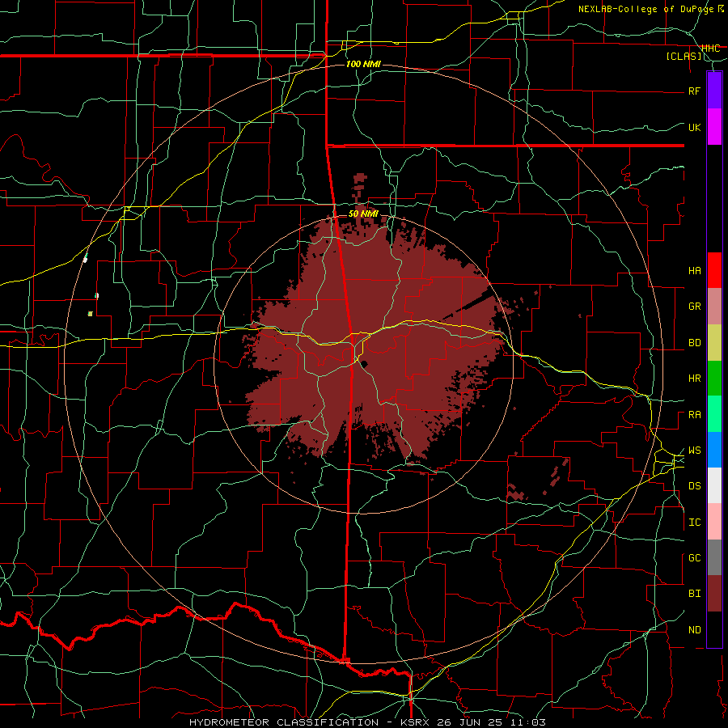Click the RA light green legend swatch
The image size is (728, 728).
click(714, 414)
